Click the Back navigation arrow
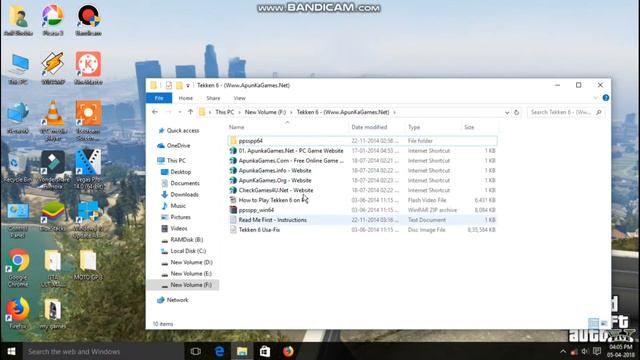The width and height of the screenshot is (640, 360). click(155, 112)
